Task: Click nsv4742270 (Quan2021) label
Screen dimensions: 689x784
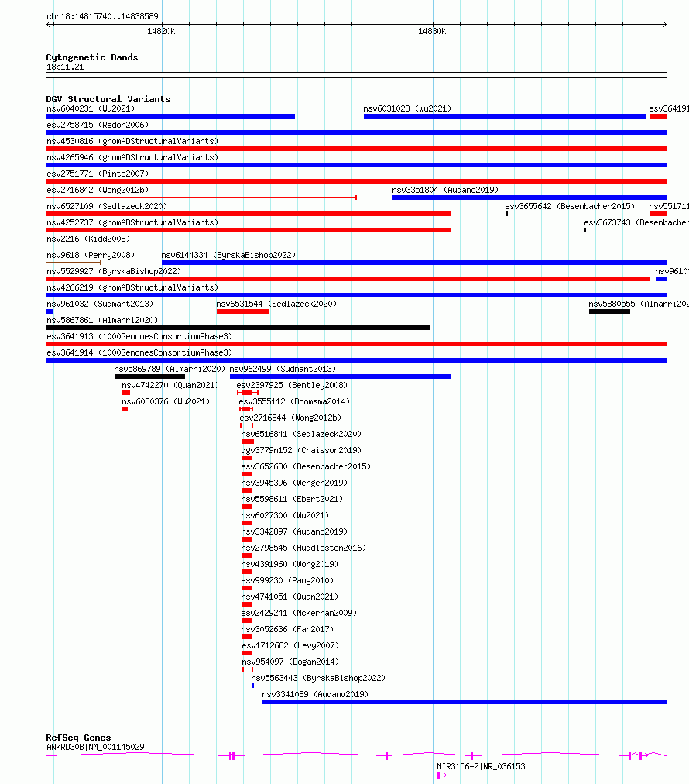Action: (x=170, y=385)
